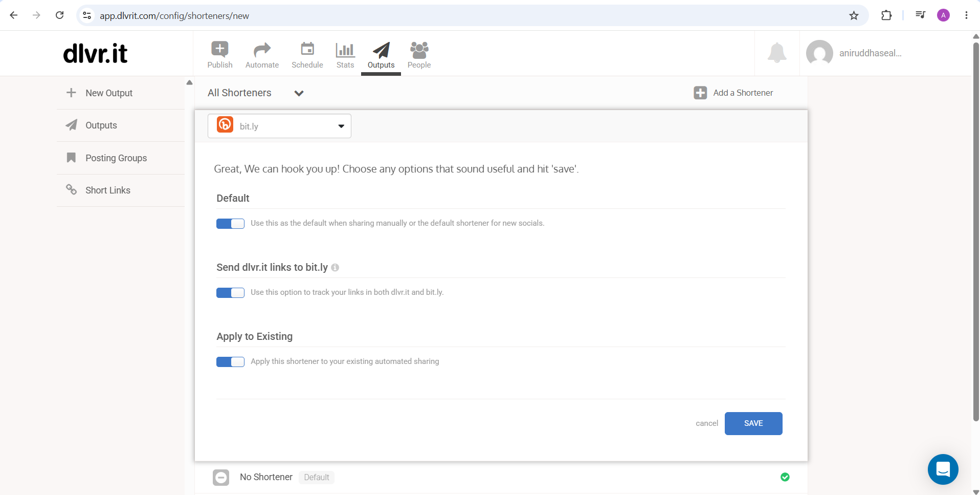Click the cancel link

[707, 423]
